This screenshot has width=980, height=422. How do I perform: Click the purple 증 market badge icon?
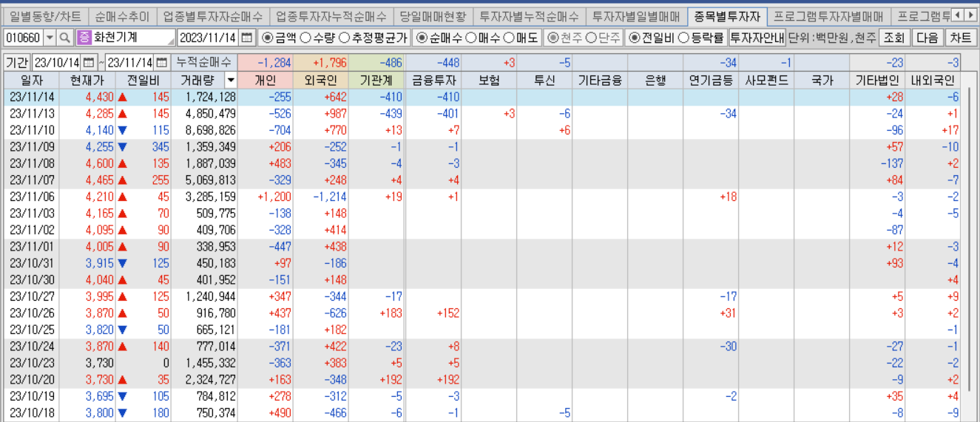coord(84,38)
